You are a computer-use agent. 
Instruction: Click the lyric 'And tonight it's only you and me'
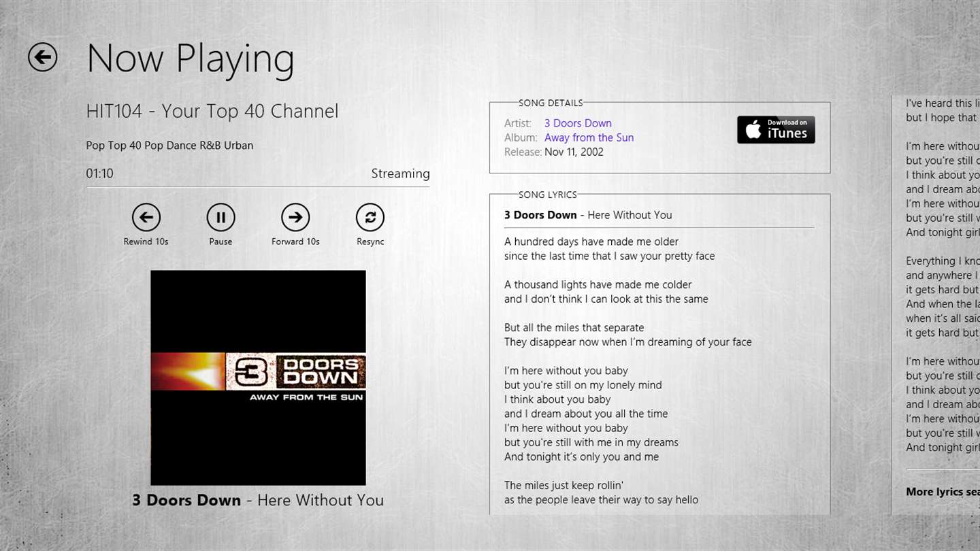click(x=581, y=456)
